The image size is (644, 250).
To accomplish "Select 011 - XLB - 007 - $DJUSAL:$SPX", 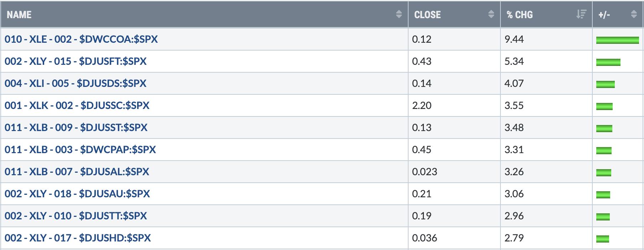I will 77,172.
